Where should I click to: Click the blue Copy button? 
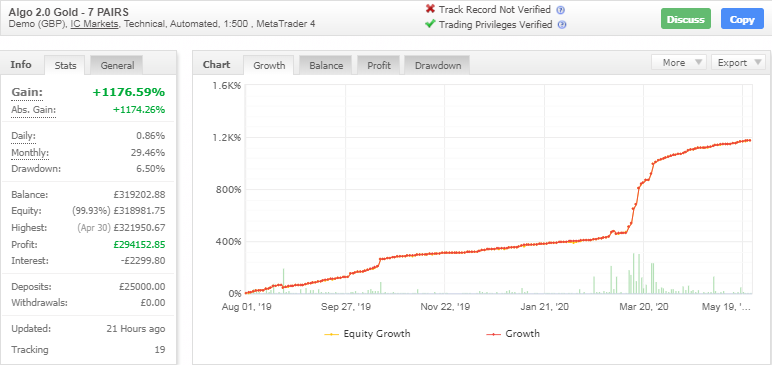point(742,19)
